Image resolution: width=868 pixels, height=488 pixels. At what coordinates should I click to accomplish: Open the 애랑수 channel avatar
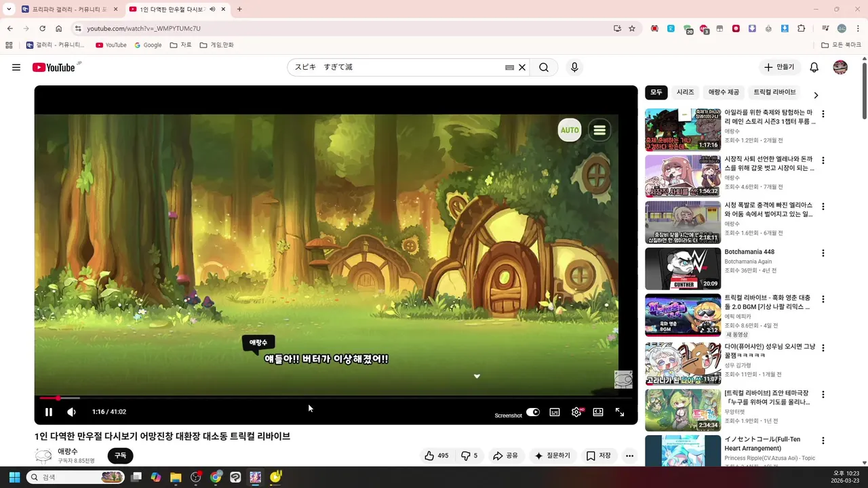[x=43, y=456]
